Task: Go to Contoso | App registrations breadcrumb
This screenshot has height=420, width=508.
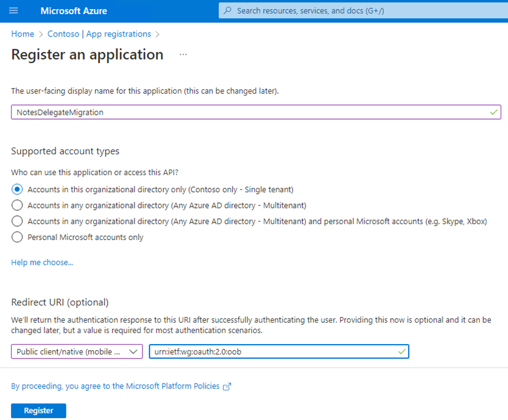Action: [99, 34]
